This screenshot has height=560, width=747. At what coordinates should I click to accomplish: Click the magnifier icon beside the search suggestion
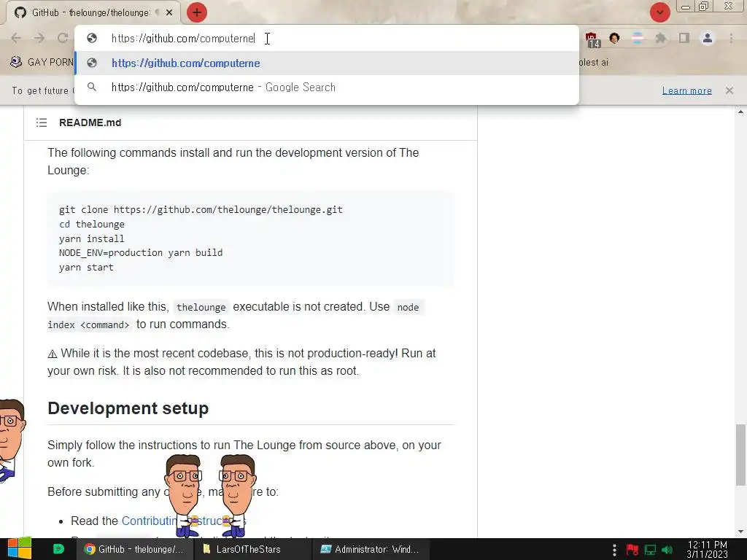click(x=92, y=87)
